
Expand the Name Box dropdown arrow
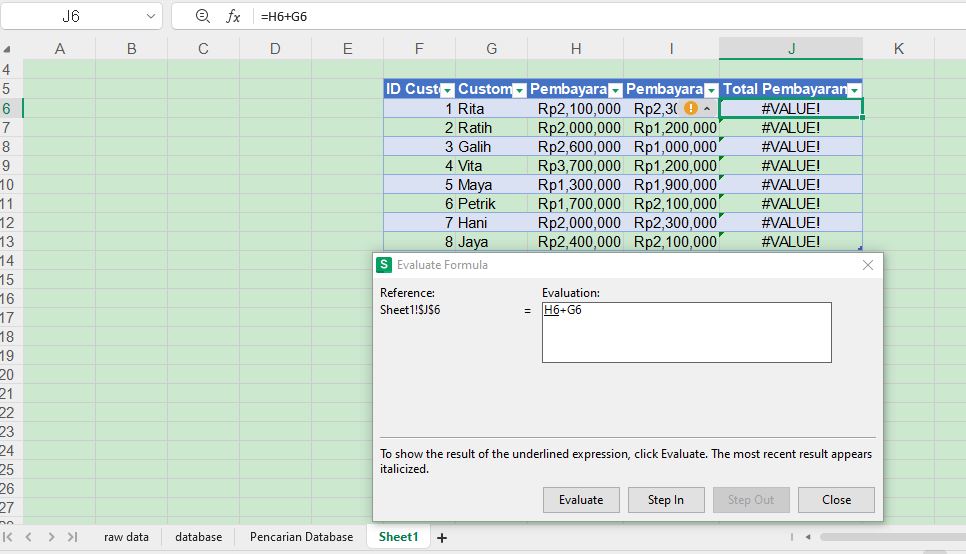pos(151,16)
